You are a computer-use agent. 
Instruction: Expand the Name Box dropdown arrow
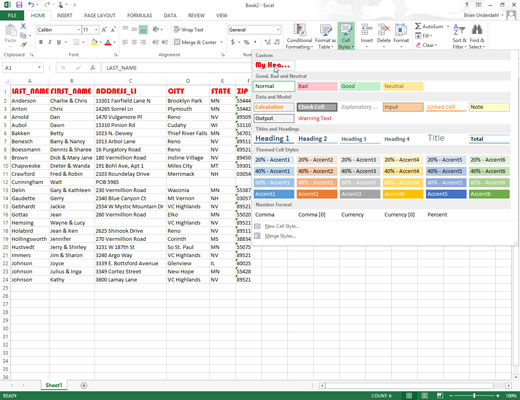[39, 68]
